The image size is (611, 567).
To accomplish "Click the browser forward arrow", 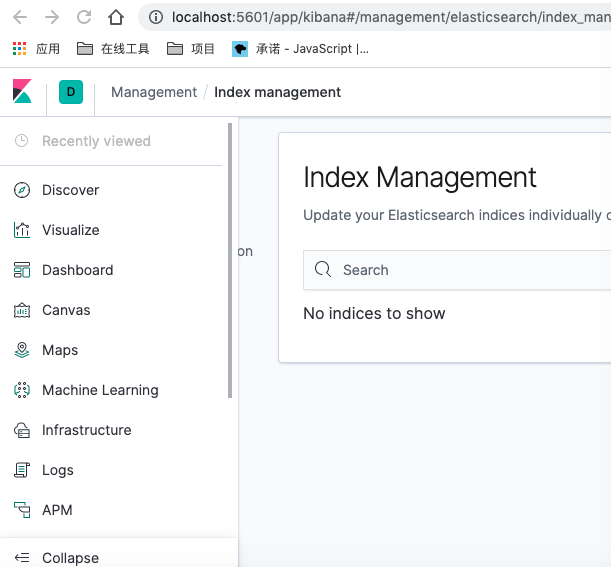I will tap(52, 17).
